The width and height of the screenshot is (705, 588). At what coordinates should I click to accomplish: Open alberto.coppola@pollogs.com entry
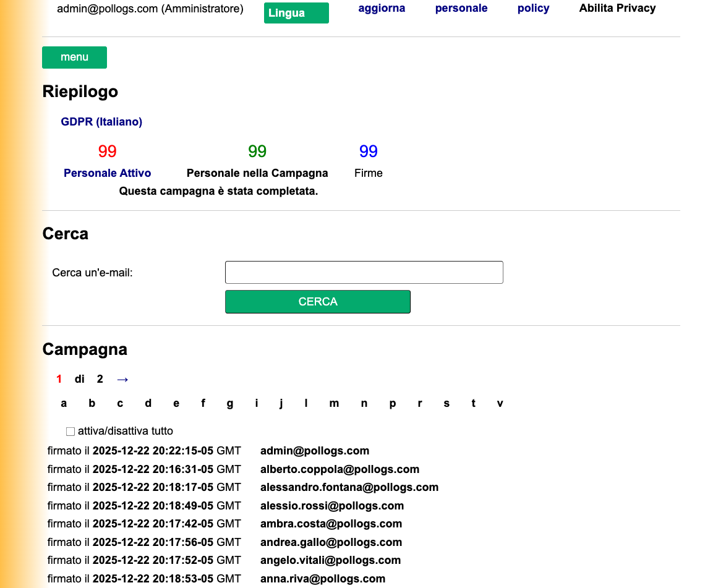pos(340,469)
